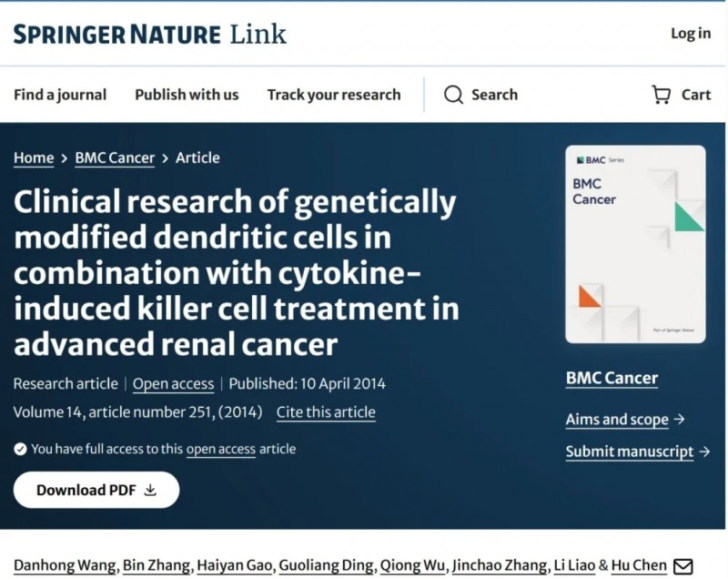Image resolution: width=728 pixels, height=579 pixels.
Task: Click the envelope icon after Hu Chen
Action: 682,566
